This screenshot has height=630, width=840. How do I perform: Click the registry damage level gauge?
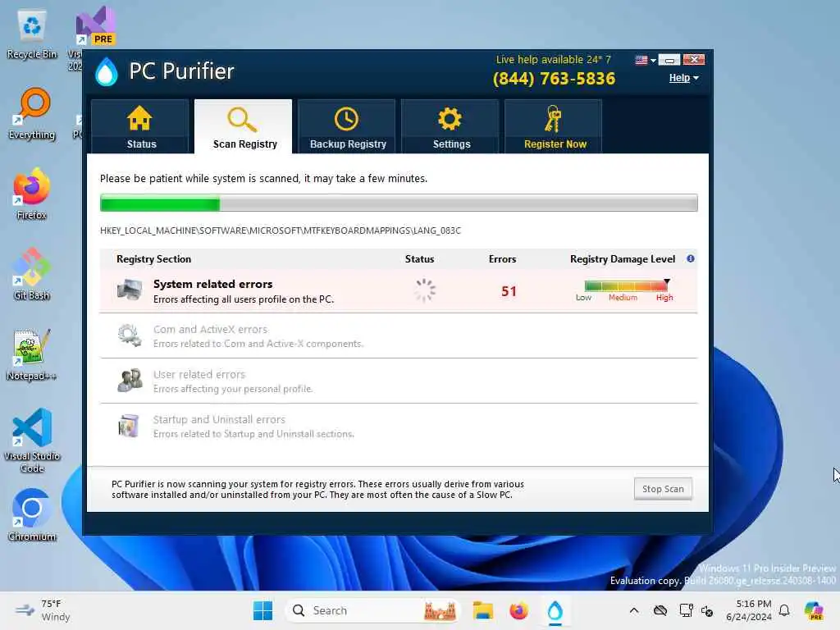click(x=626, y=286)
